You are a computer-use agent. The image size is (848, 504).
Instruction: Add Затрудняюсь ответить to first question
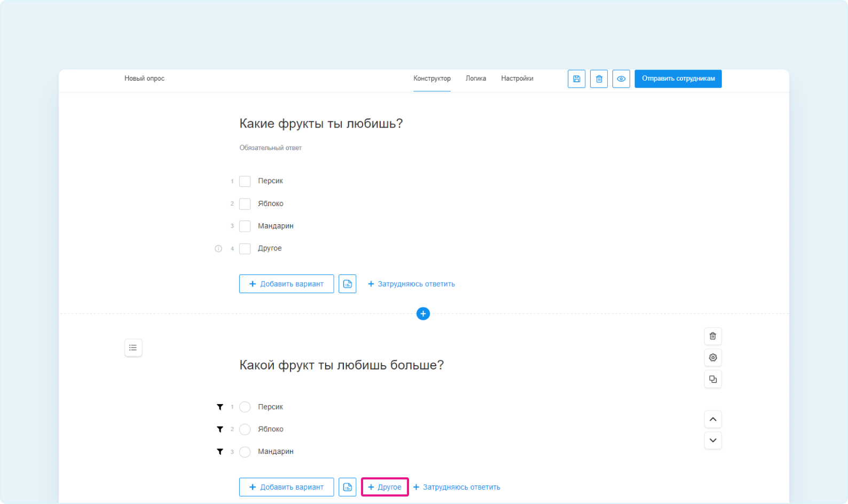coord(411,284)
